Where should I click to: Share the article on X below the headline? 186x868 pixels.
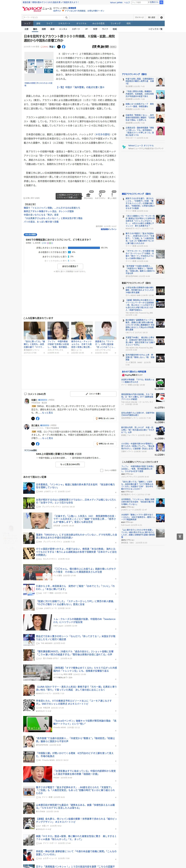pyautogui.click(x=59, y=47)
